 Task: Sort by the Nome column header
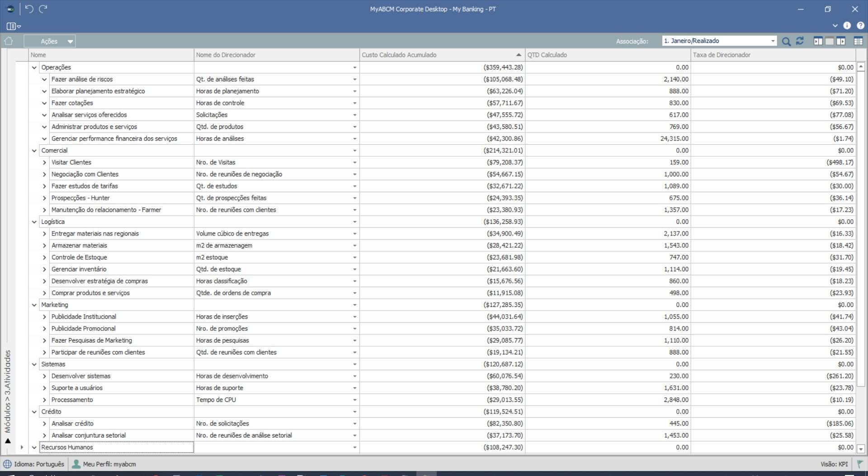pos(111,55)
